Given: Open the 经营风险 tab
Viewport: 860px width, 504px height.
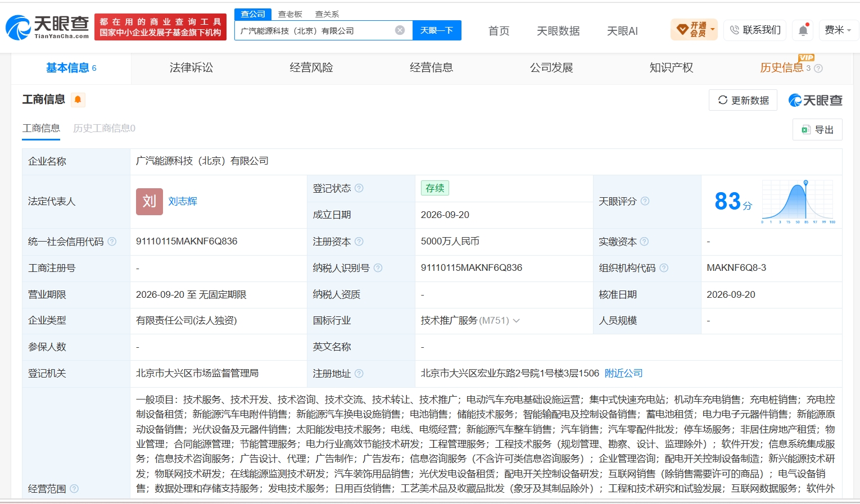Looking at the screenshot, I should [311, 68].
